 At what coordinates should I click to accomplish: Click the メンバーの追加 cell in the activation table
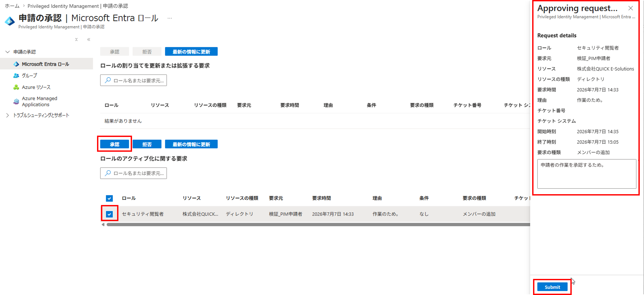[479, 214]
